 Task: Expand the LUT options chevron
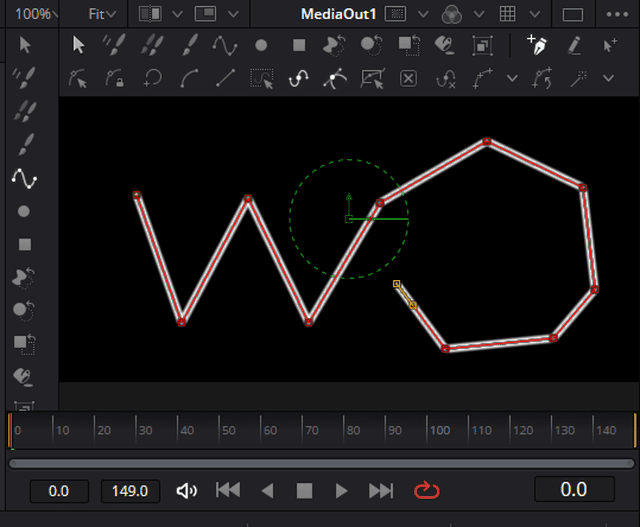(535, 15)
